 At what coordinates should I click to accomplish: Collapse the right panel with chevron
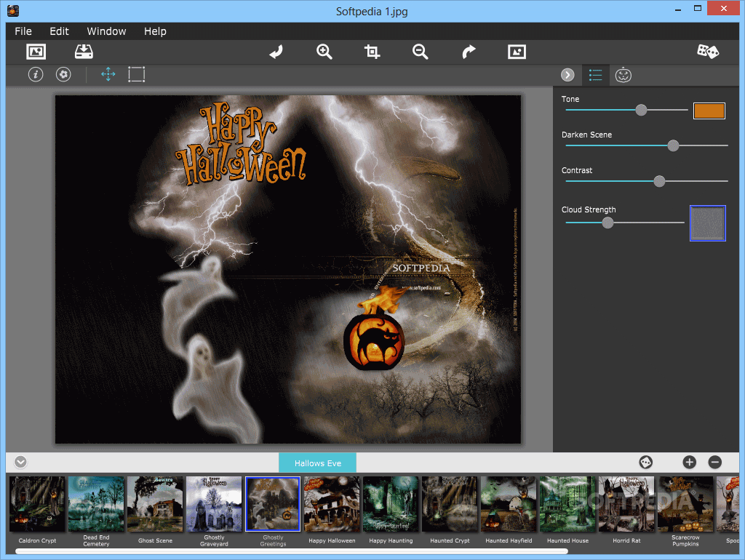click(567, 75)
